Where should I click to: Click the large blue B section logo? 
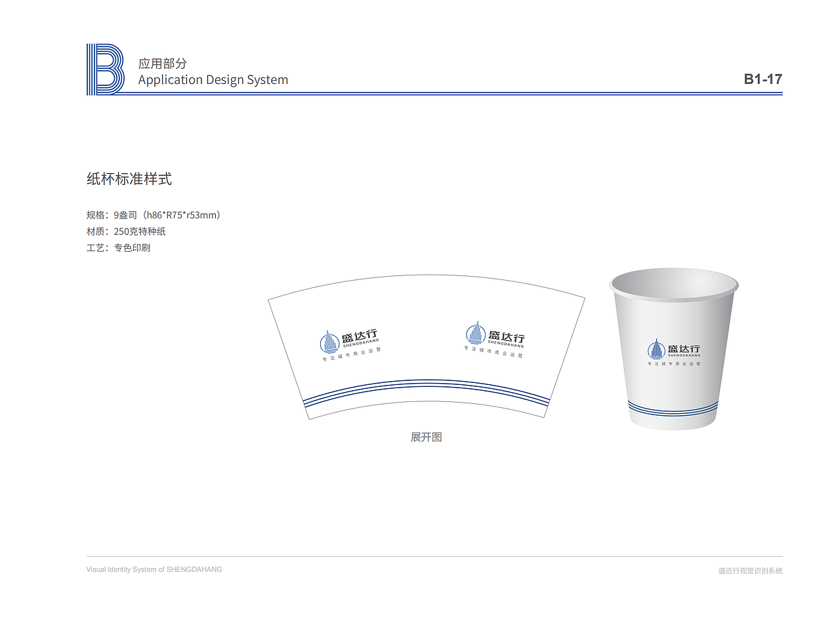coord(105,70)
